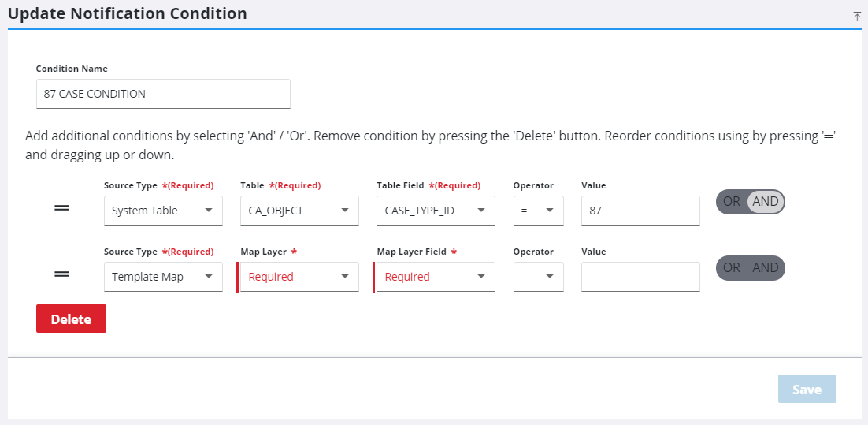868x425 pixels.
Task: Open the CA_OBJECT table dropdown
Action: click(x=299, y=211)
